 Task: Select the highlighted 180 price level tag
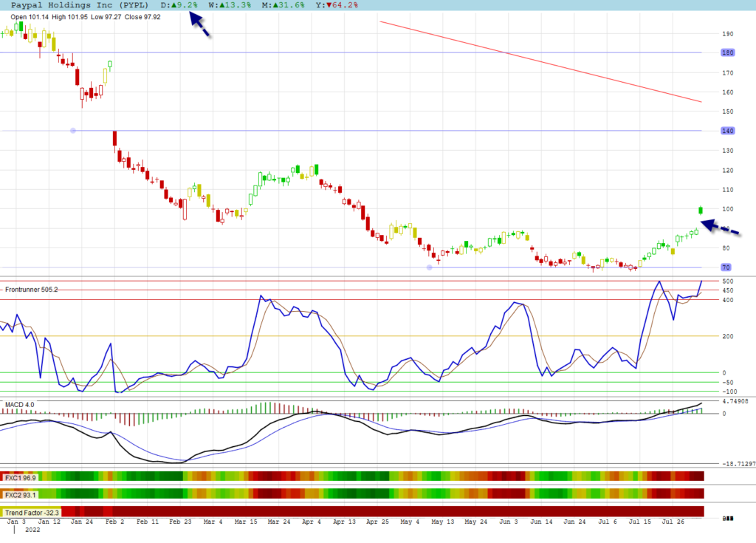(727, 52)
